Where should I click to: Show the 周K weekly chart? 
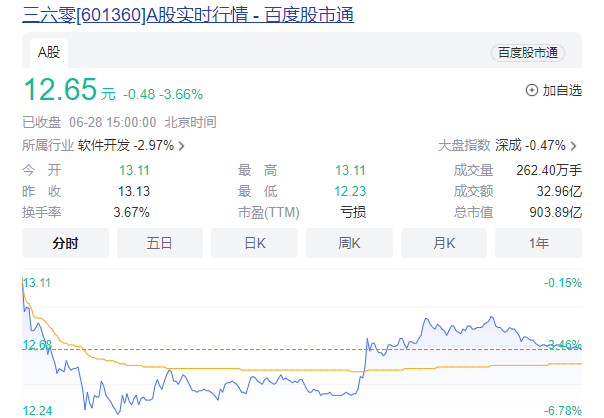(x=349, y=243)
